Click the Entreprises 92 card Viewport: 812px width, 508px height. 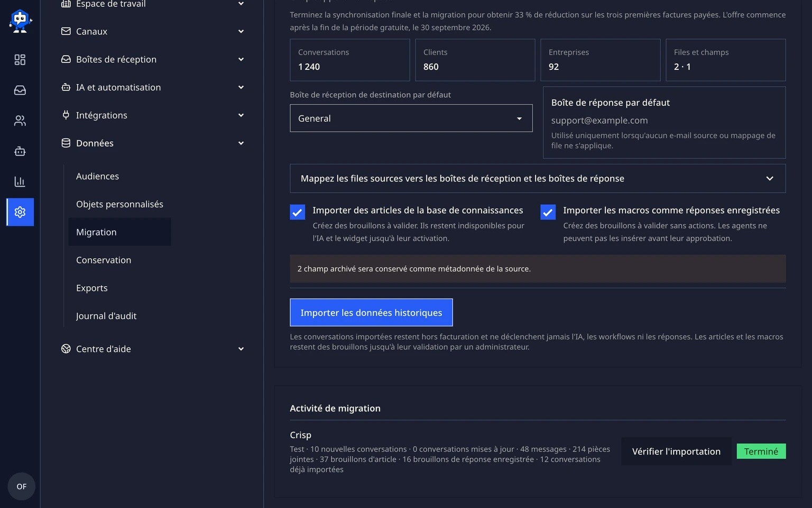(601, 60)
